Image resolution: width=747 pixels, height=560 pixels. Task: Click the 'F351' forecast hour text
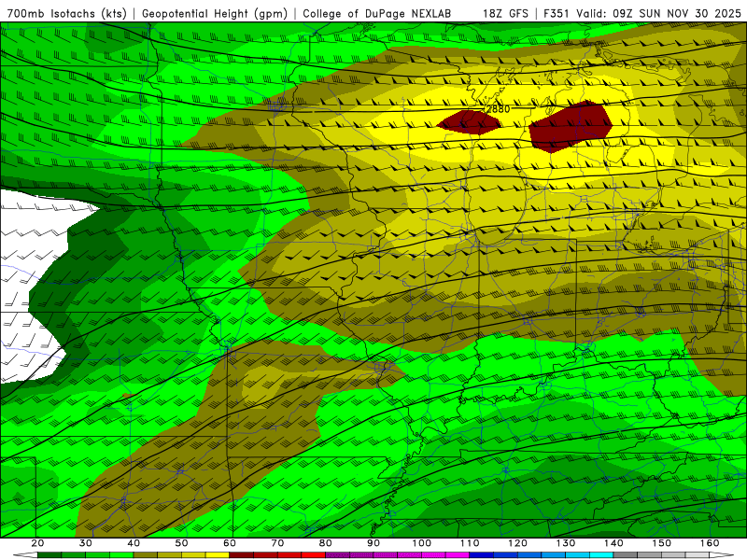pyautogui.click(x=556, y=13)
